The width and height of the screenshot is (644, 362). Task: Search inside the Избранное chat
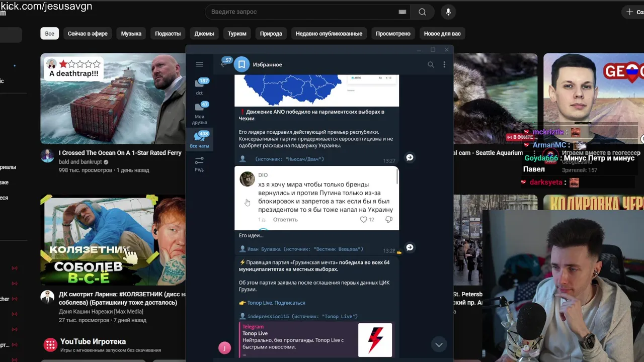coord(431,64)
